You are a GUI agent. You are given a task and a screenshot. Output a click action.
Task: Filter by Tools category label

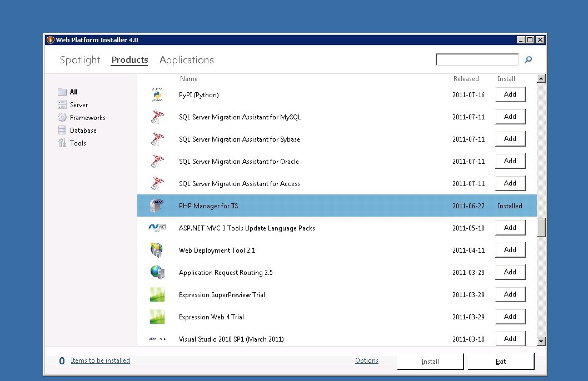tap(78, 143)
